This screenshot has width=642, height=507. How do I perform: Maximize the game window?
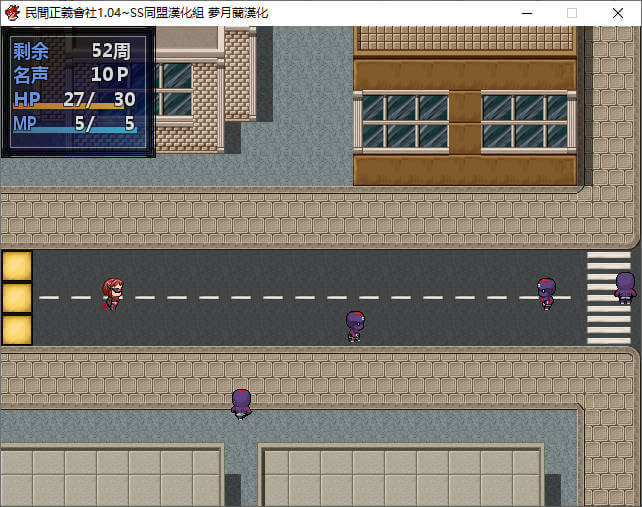[x=572, y=13]
